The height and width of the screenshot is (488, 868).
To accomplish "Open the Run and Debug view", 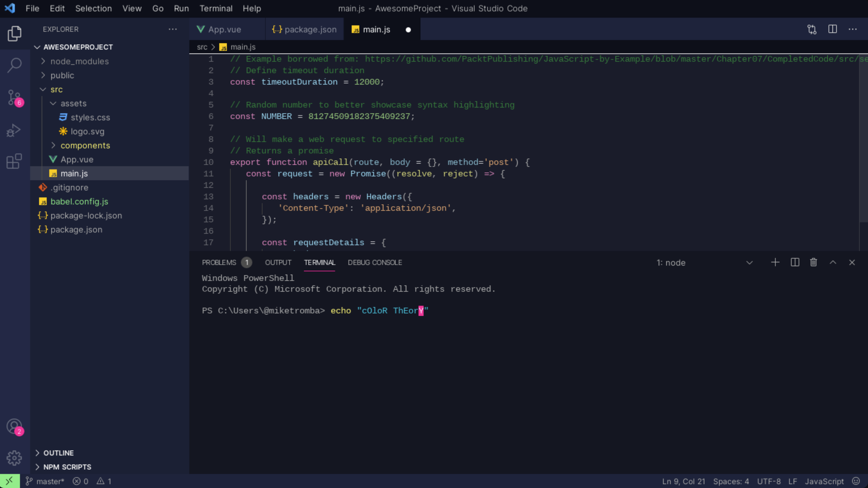I will tap(14, 130).
